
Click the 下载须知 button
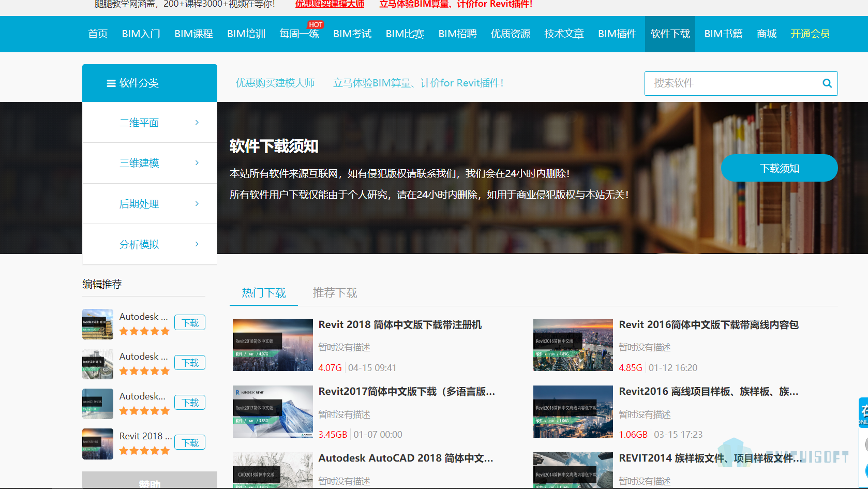(780, 168)
